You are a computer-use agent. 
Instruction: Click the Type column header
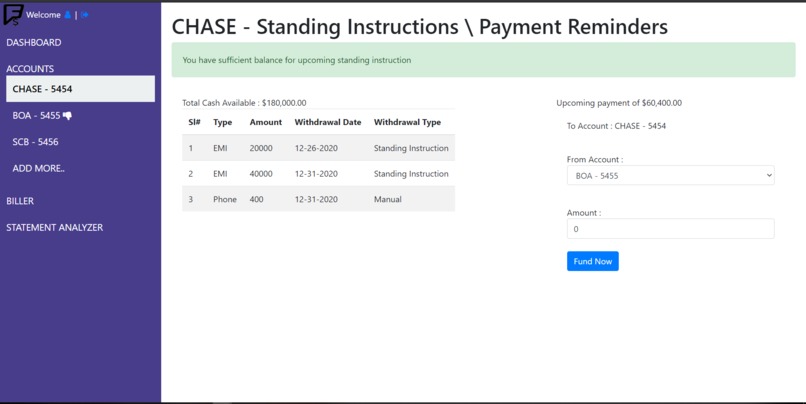(x=223, y=122)
